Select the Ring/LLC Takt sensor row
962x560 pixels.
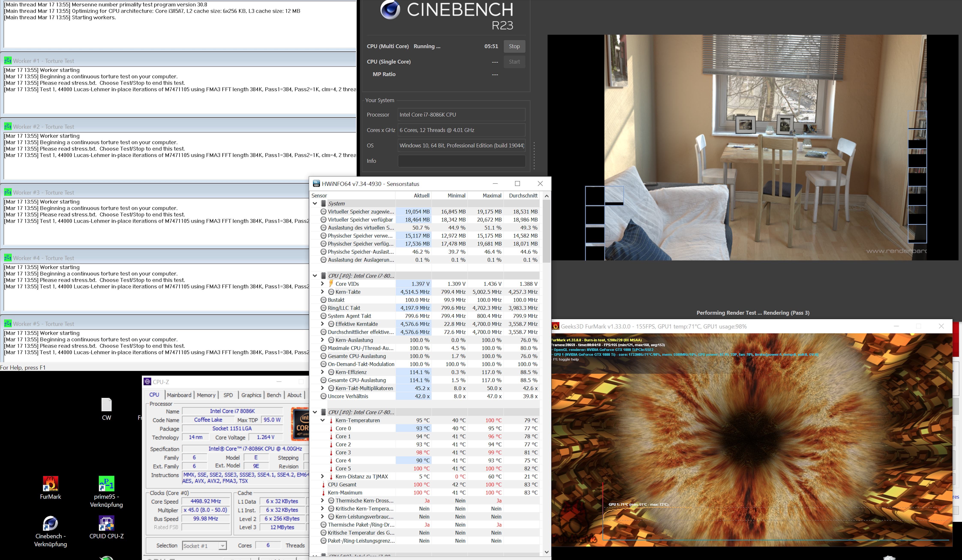coord(425,308)
